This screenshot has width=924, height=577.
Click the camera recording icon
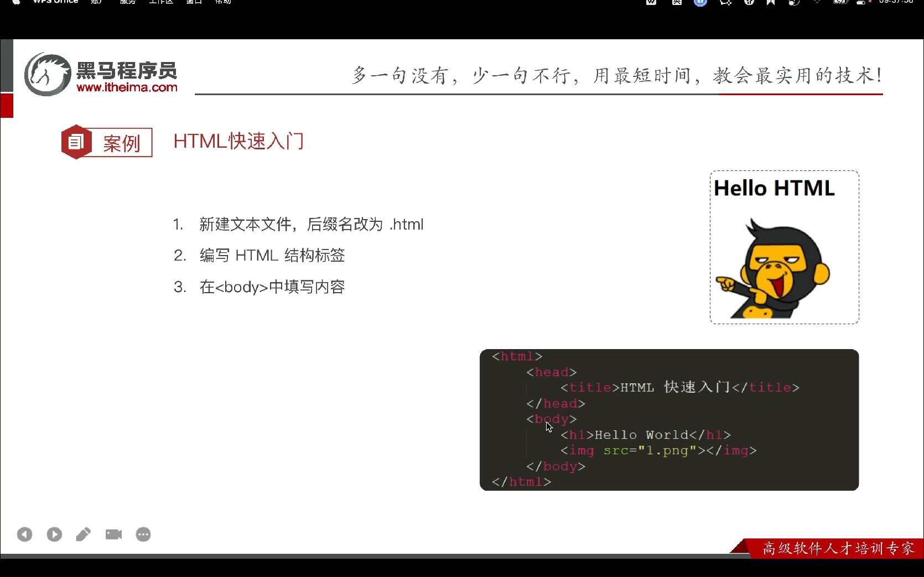tap(113, 534)
